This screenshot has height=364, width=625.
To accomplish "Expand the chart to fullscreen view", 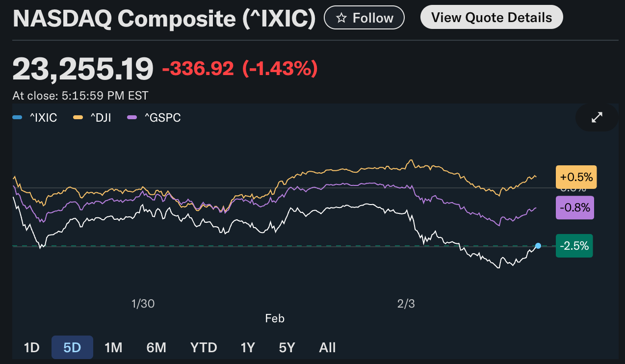I will (597, 117).
